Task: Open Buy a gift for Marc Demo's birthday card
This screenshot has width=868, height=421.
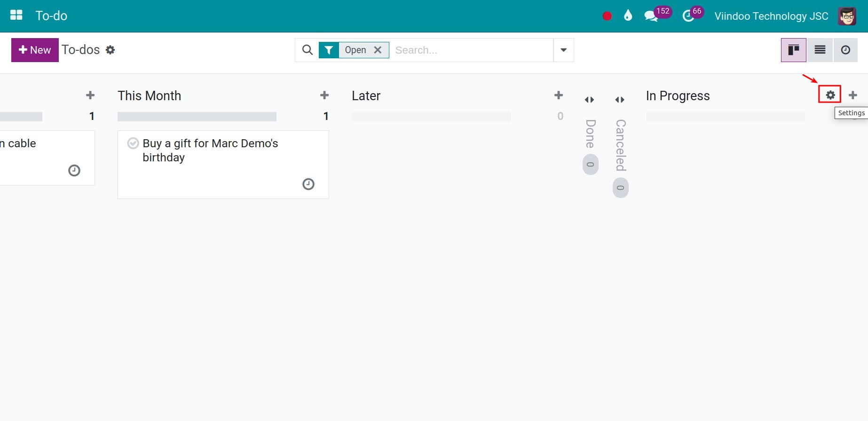Action: (223, 165)
